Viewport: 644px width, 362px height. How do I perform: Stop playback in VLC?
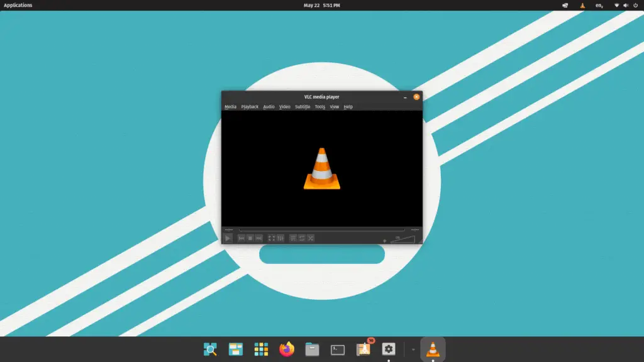(250, 238)
